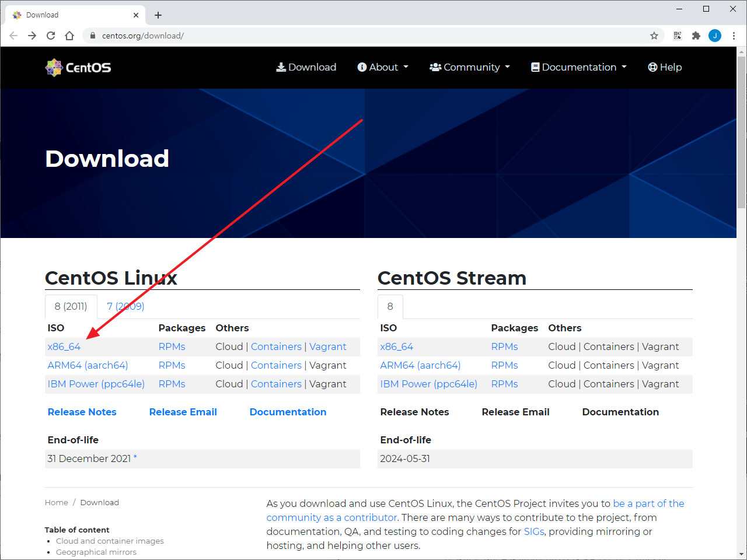Open RPMs in the CentOS Stream x86_64 row

tap(505, 346)
